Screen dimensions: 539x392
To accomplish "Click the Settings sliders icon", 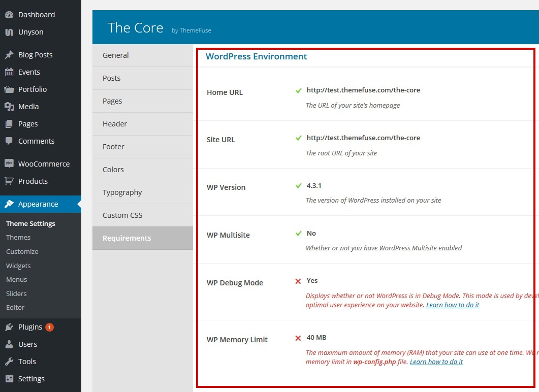I will pos(9,379).
